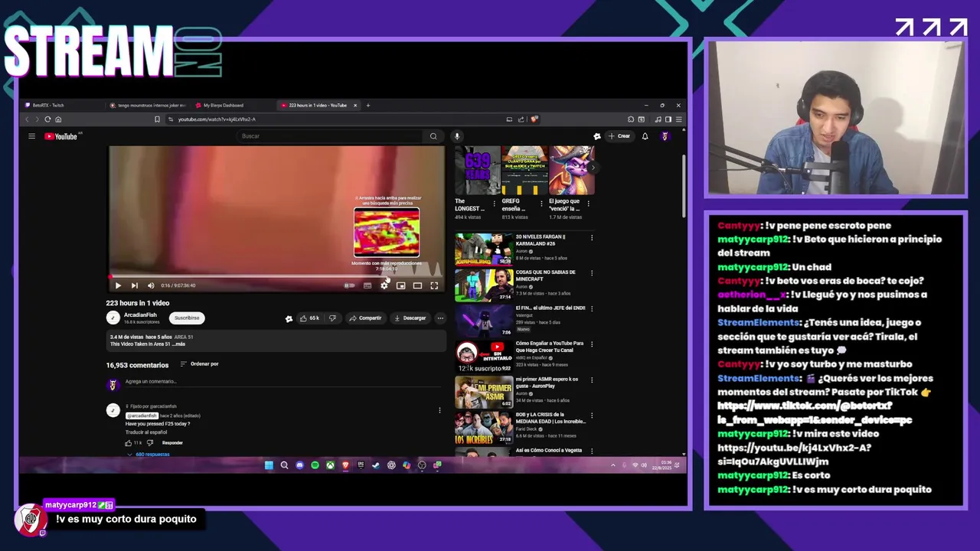Like the video with 65 k thumbs up
The image size is (980, 551).
pos(309,318)
